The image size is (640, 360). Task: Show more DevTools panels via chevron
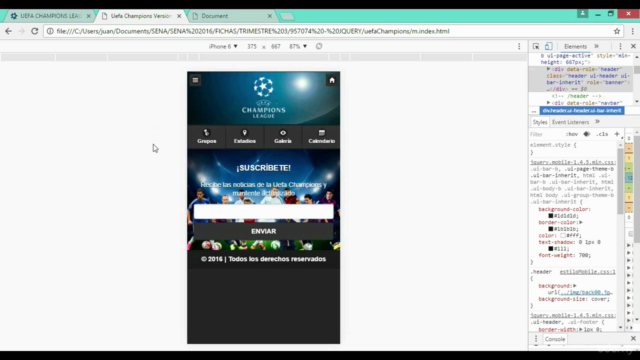pyautogui.click(x=596, y=46)
